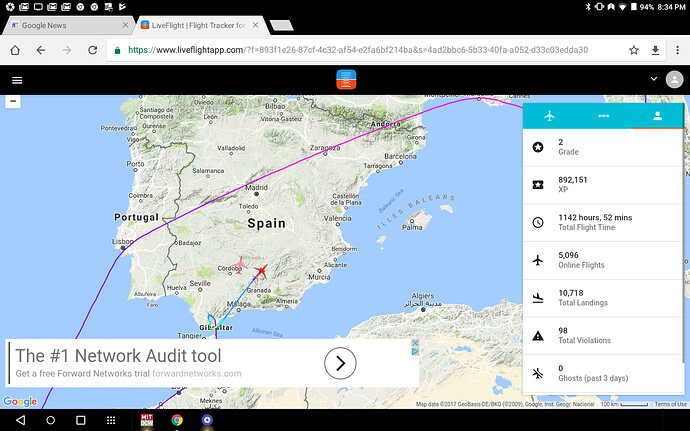Close the LiveFlight browser tab

click(255, 25)
